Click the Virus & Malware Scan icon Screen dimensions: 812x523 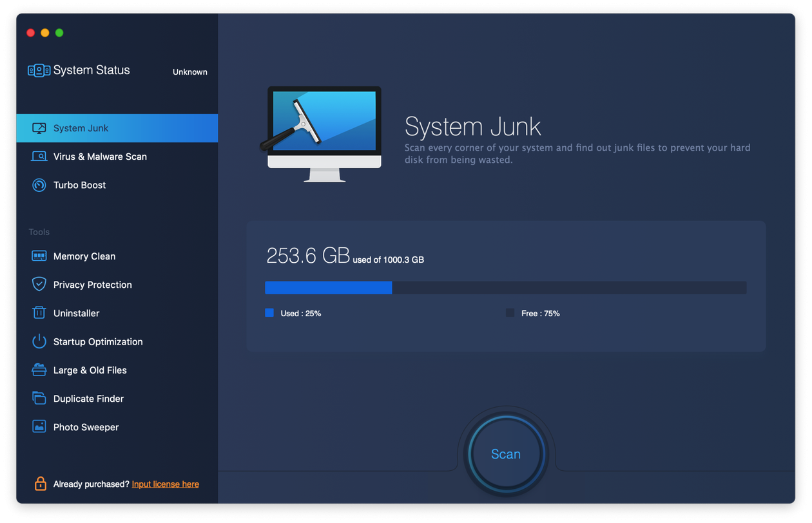click(x=39, y=157)
